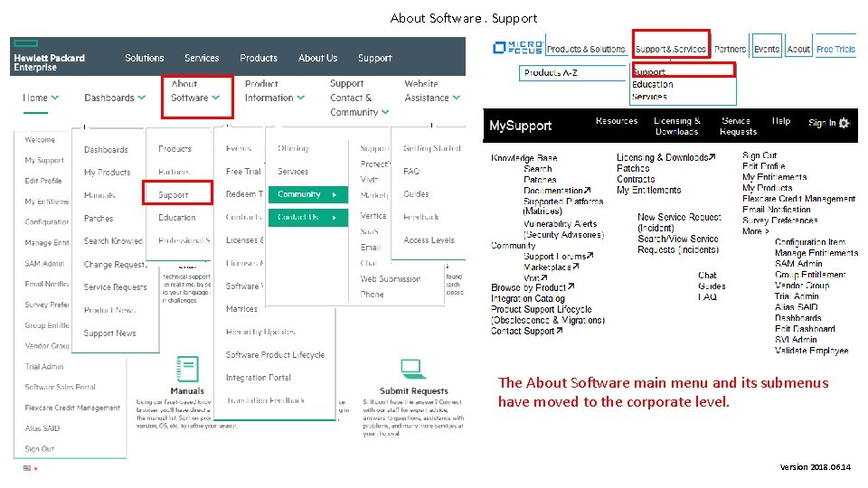Open Support in HPE top bar

click(x=374, y=58)
